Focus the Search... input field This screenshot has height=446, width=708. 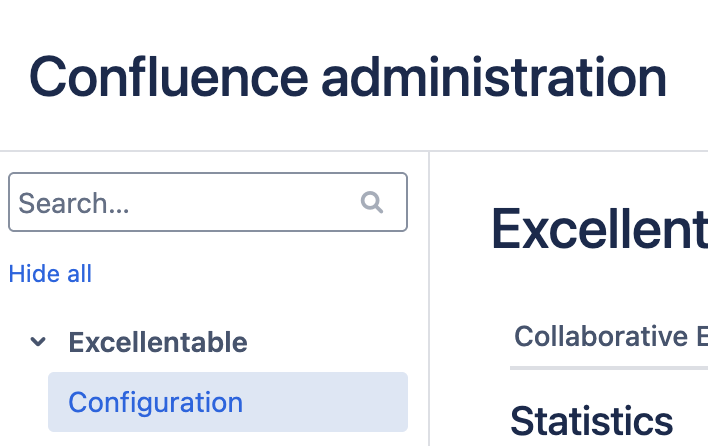coord(208,202)
